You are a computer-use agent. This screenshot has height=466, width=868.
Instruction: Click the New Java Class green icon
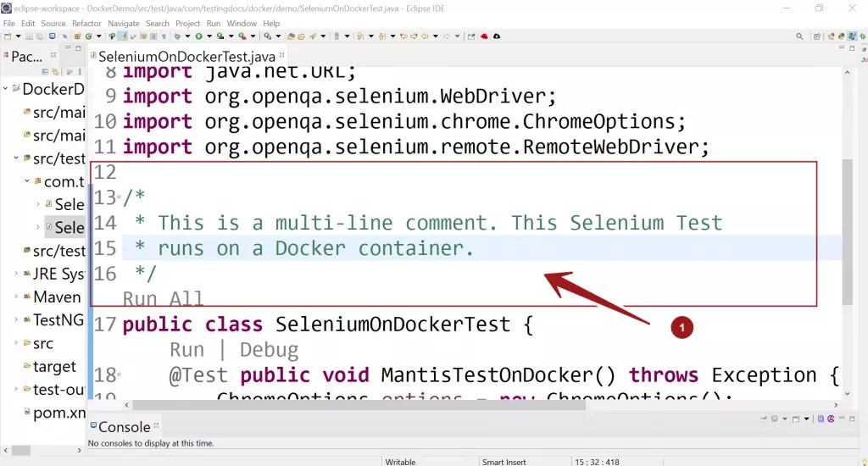(x=88, y=36)
